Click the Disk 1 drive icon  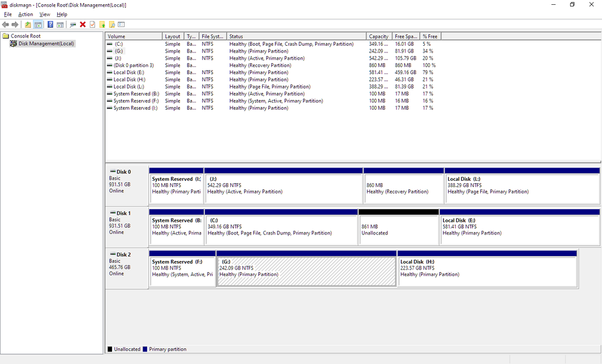point(113,213)
